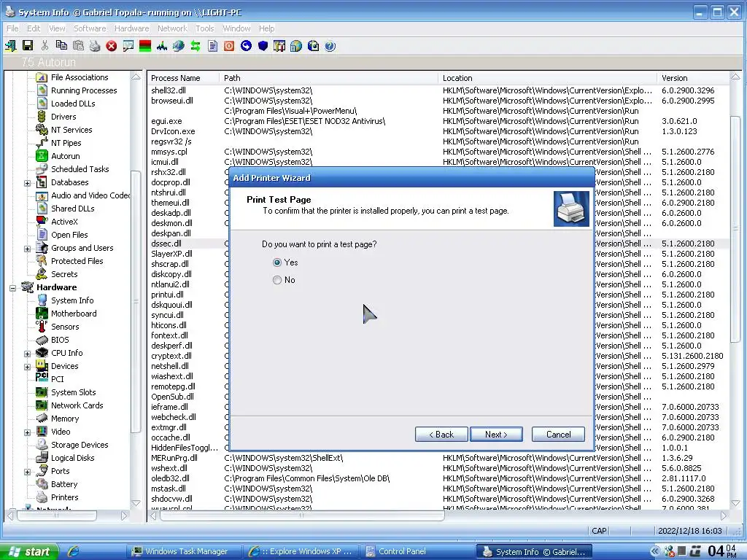Open Sensors in the Hardware tree

65,327
